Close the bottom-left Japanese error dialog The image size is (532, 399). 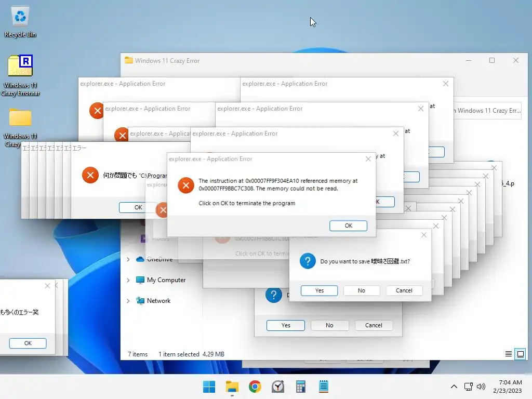[x=47, y=286]
